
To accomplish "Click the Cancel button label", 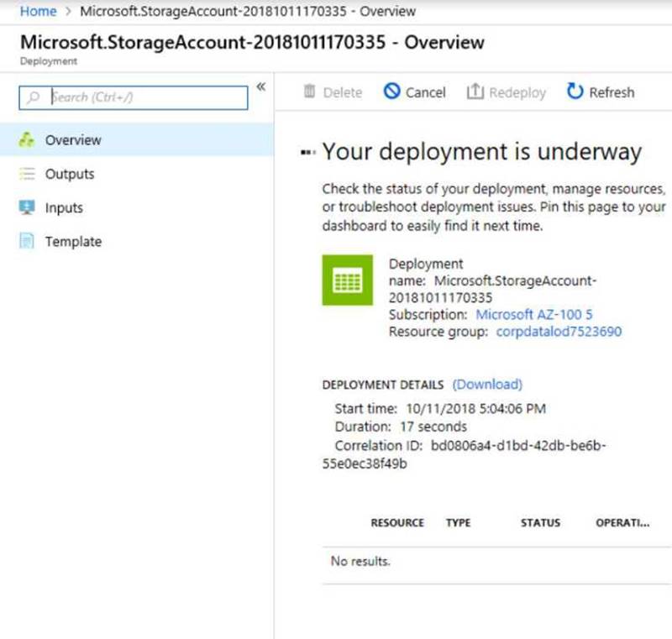I will point(426,92).
